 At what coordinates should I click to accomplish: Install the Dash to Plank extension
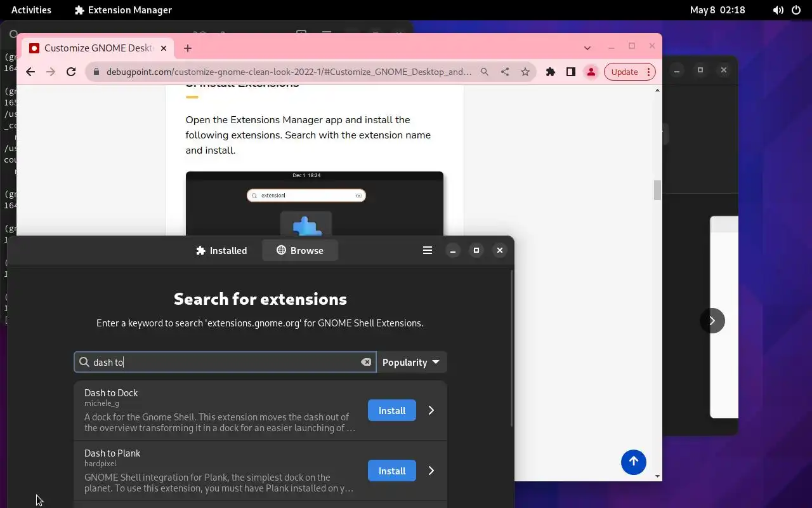pyautogui.click(x=392, y=471)
